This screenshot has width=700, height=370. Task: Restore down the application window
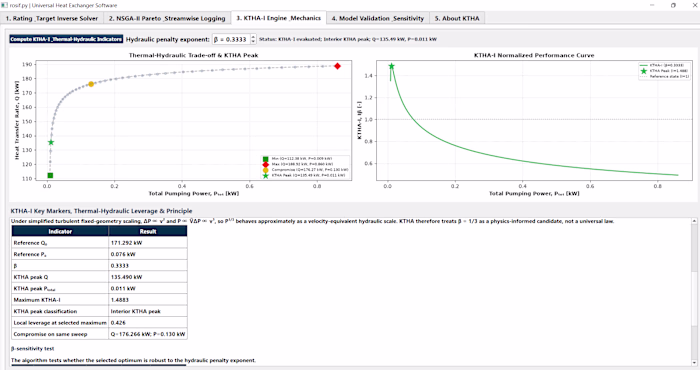[673, 5]
